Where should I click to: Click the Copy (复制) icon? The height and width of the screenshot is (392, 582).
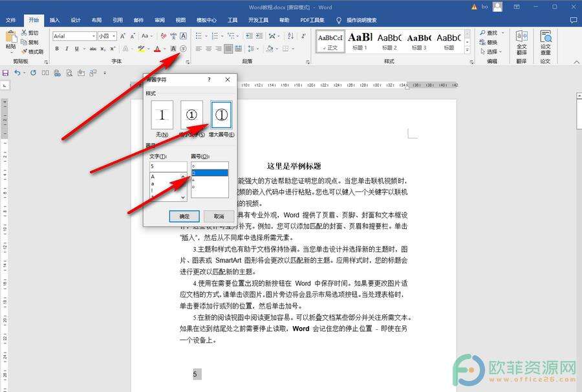[24, 42]
